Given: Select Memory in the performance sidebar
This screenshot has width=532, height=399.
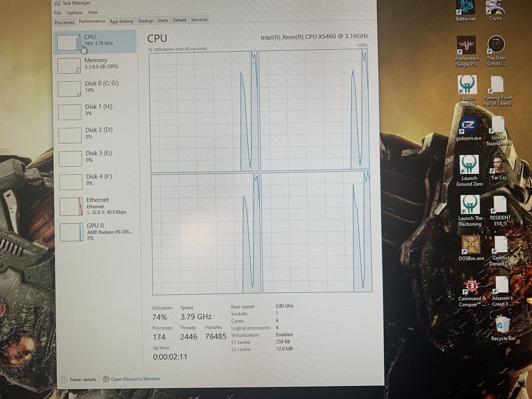Looking at the screenshot, I should [x=96, y=64].
